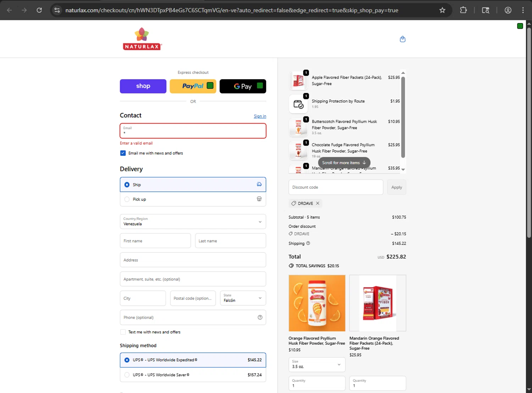Set quantity for Mandarin Orange Fiber Packets
The width and height of the screenshot is (532, 393).
pos(378,383)
